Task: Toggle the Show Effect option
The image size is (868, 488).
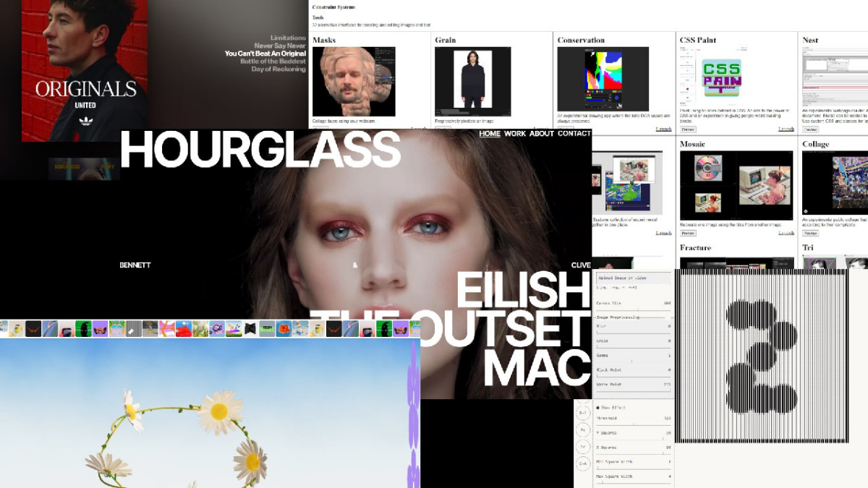Action: pos(611,407)
